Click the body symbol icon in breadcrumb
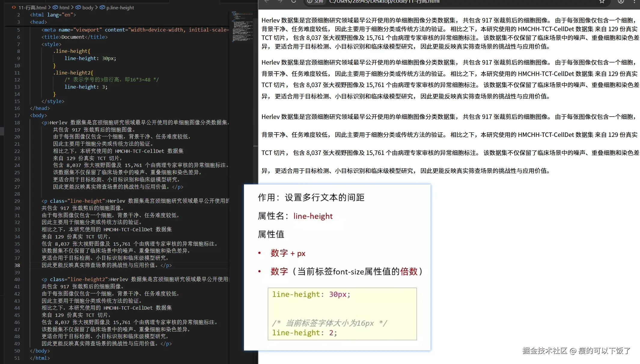This screenshot has width=640, height=364. point(78,8)
